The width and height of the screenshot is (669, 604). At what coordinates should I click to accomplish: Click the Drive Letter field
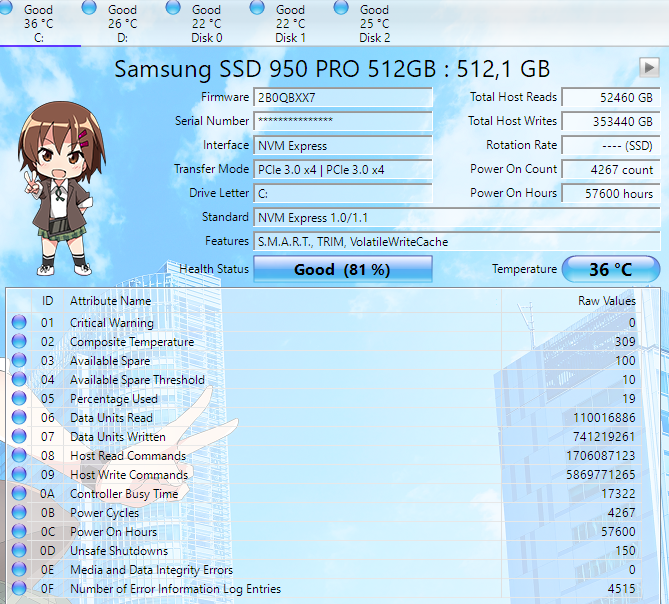(x=343, y=194)
